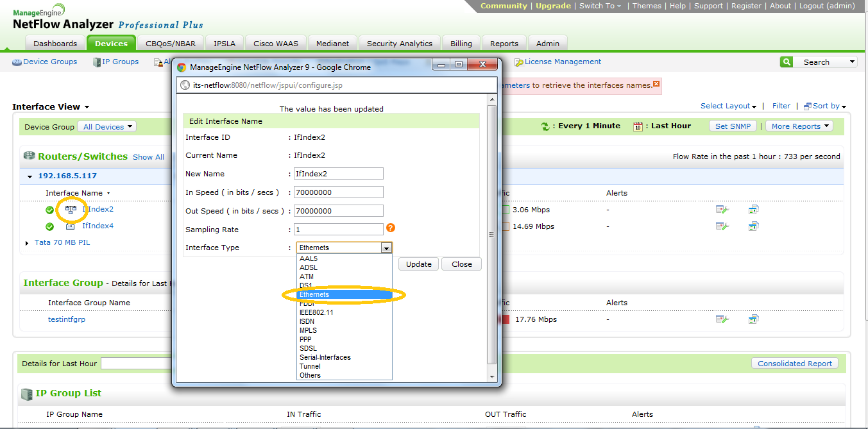
Task: Click the Consolidated Report button
Action: [x=795, y=364]
